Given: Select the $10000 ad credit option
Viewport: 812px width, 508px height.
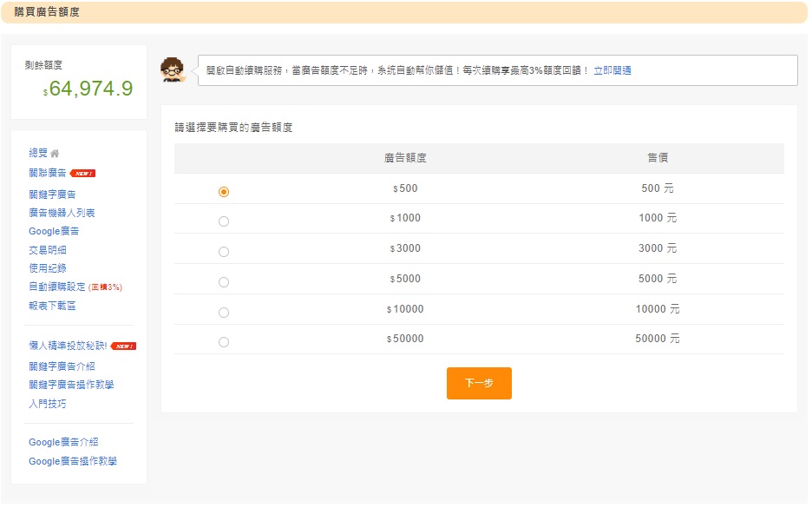Looking at the screenshot, I should 224,313.
